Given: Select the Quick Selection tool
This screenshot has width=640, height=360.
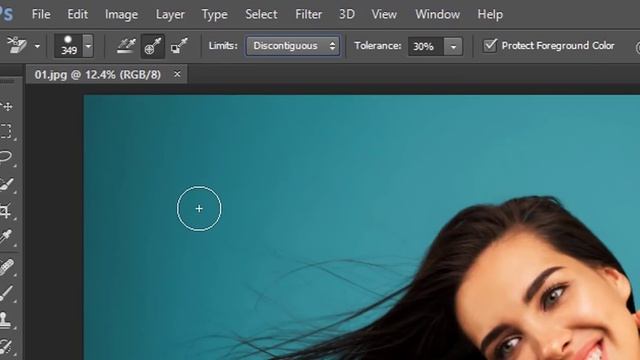Looking at the screenshot, I should tap(6, 184).
